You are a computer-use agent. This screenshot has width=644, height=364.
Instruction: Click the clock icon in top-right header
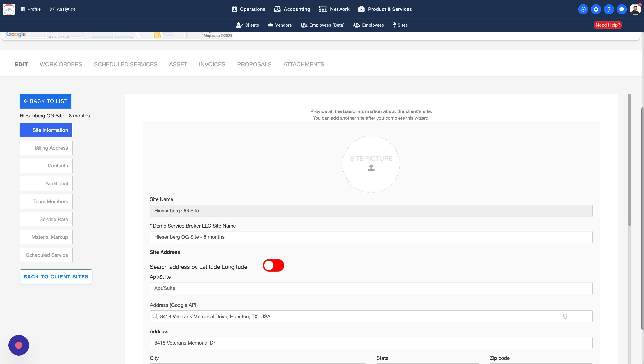coord(583,9)
